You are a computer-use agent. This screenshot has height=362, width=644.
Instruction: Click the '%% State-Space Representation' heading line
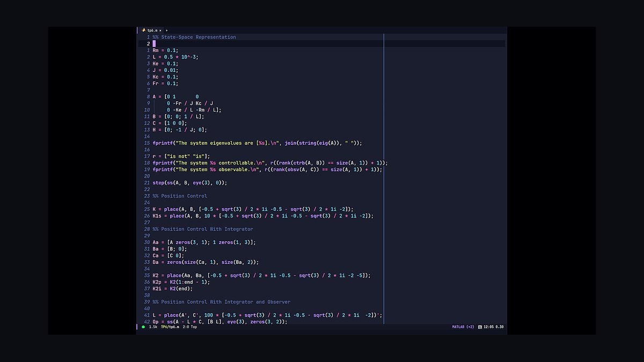click(194, 37)
